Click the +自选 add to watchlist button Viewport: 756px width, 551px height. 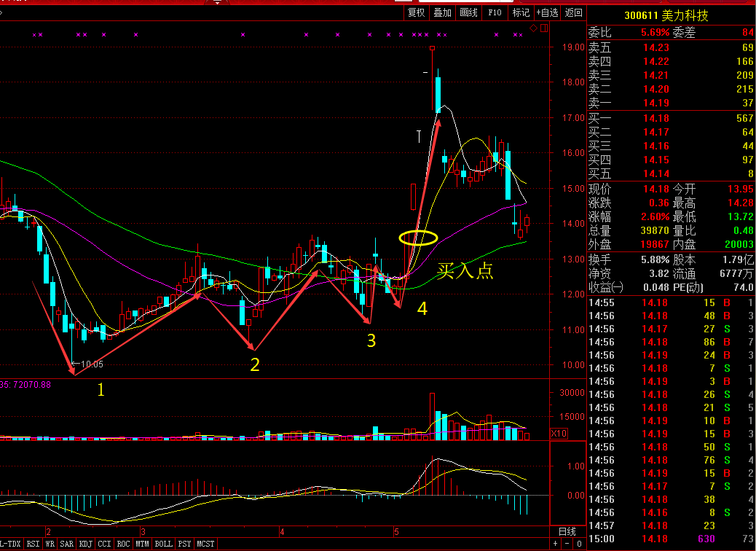coord(548,12)
